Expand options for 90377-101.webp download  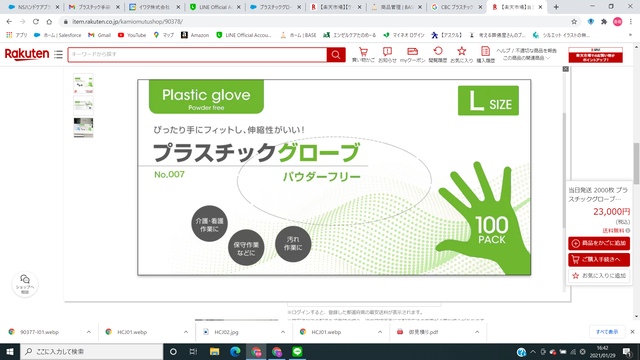pyautogui.click(x=89, y=332)
